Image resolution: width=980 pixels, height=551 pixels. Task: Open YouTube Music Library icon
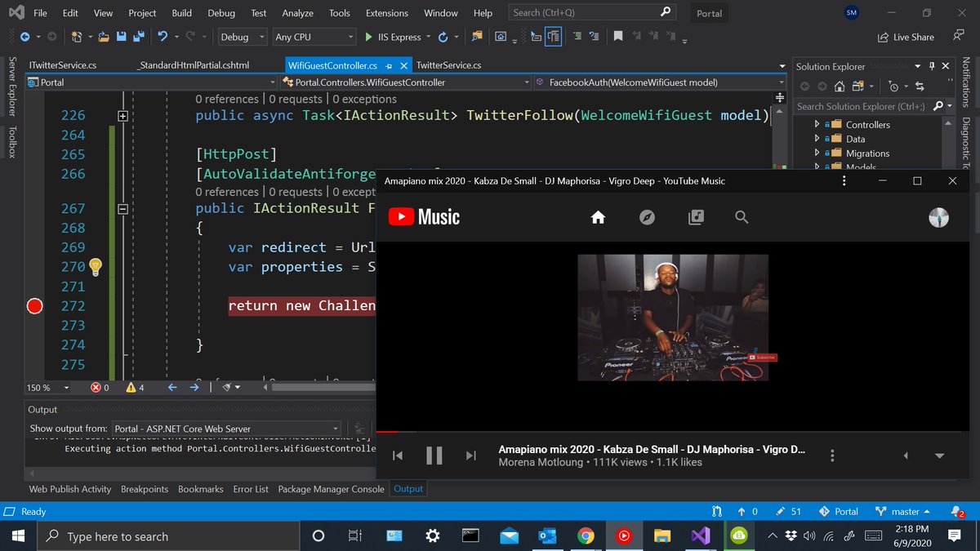coord(696,217)
